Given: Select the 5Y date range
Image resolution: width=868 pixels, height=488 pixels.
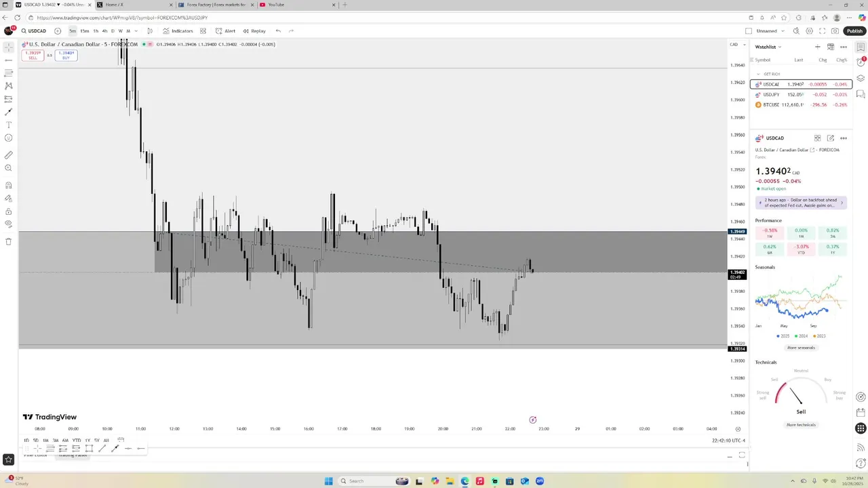Looking at the screenshot, I should (x=97, y=441).
